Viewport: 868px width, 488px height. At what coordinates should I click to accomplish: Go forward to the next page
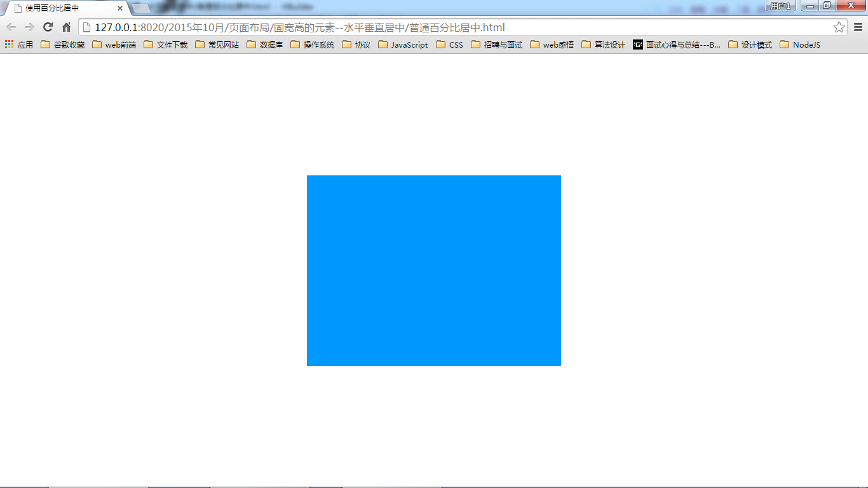pos(29,27)
